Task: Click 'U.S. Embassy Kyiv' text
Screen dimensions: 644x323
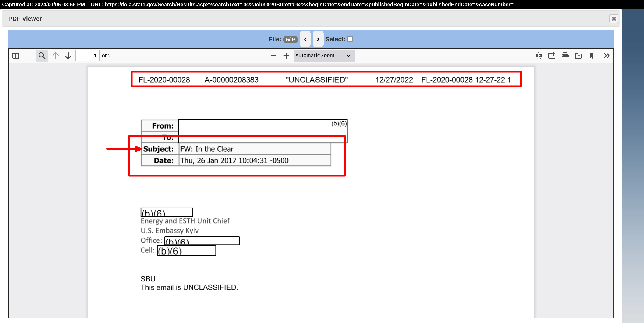Action: coord(170,230)
